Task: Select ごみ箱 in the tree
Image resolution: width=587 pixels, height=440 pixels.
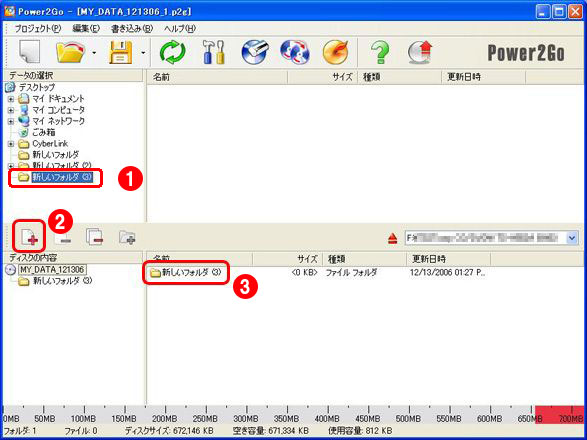Action: point(43,133)
